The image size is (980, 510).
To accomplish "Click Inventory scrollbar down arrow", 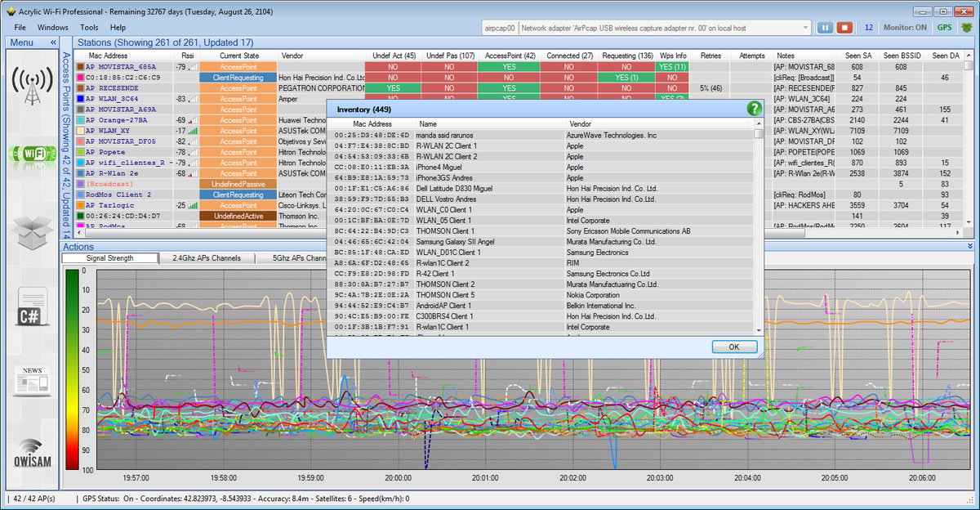I will coord(759,330).
